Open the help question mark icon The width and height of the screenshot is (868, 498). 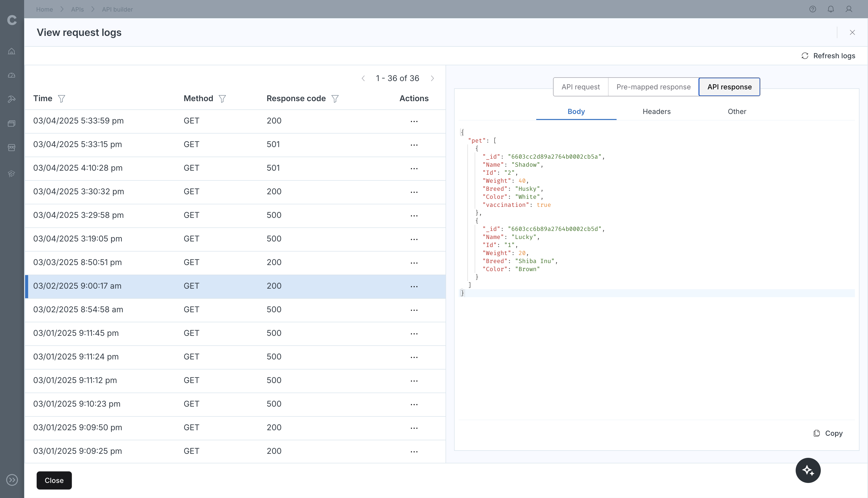(x=812, y=9)
